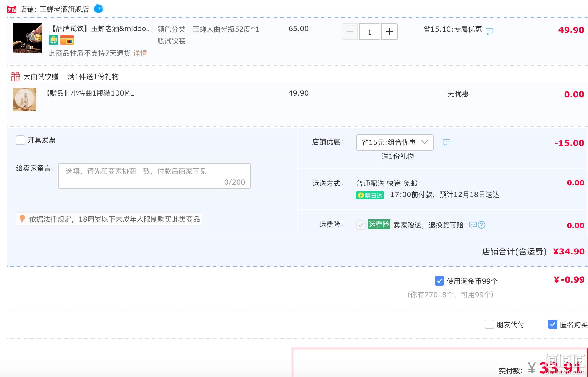Open the 玉蝉老酒旗舰店 store link
Image resolution: width=588 pixels, height=377 pixels.
tap(64, 9)
